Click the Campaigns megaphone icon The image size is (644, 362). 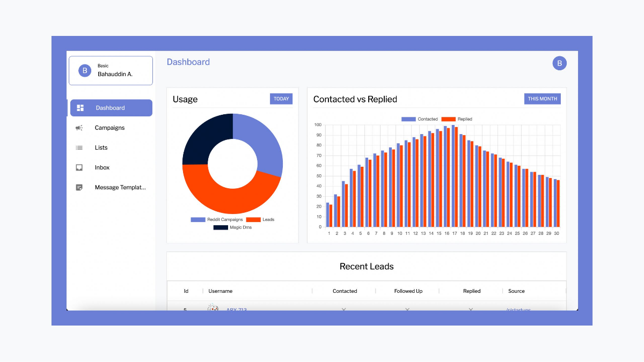(79, 128)
